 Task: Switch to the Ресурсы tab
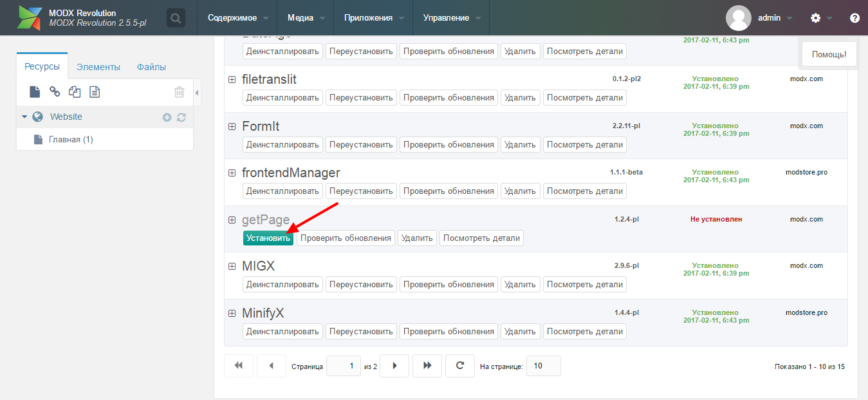(42, 66)
